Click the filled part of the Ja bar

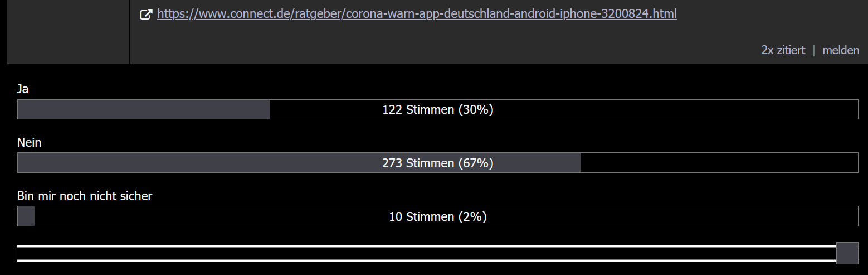[144, 109]
